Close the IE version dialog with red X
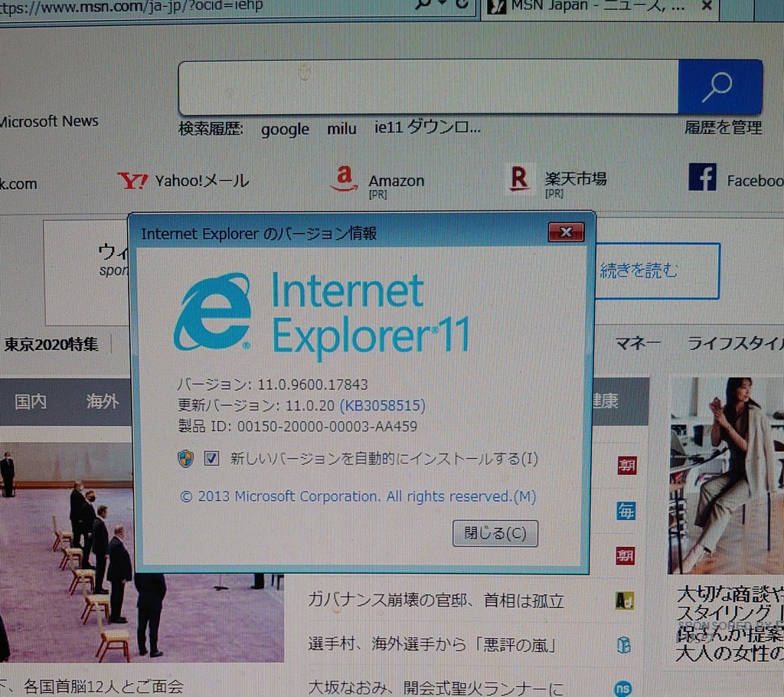The image size is (784, 697). (x=566, y=232)
